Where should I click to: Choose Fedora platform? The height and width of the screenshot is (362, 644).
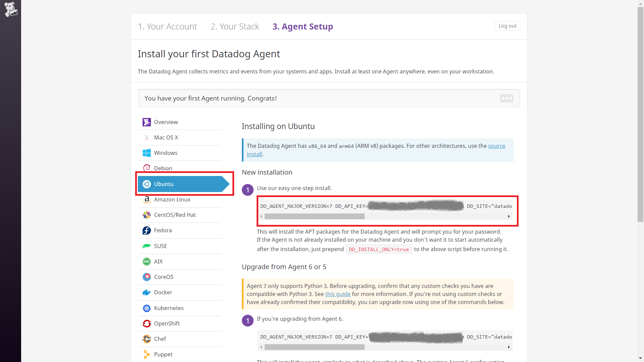point(180,230)
